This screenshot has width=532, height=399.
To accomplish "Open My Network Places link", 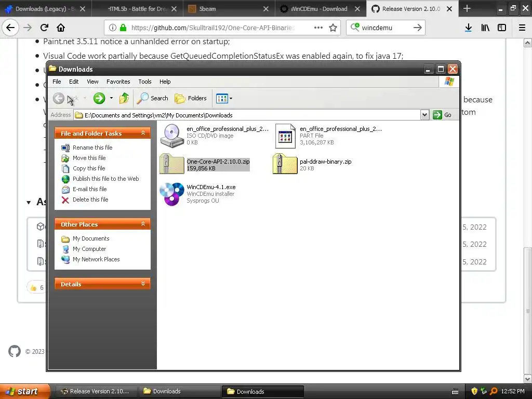I will coord(96,259).
